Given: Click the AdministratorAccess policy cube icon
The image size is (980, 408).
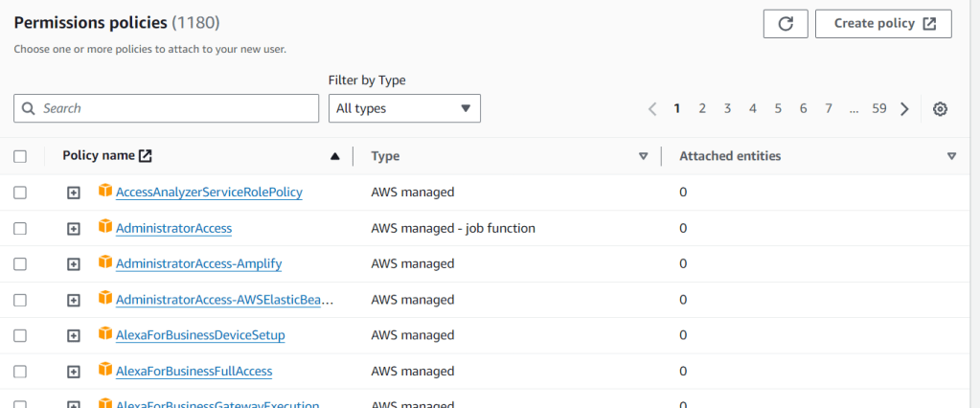Looking at the screenshot, I should pos(105,227).
